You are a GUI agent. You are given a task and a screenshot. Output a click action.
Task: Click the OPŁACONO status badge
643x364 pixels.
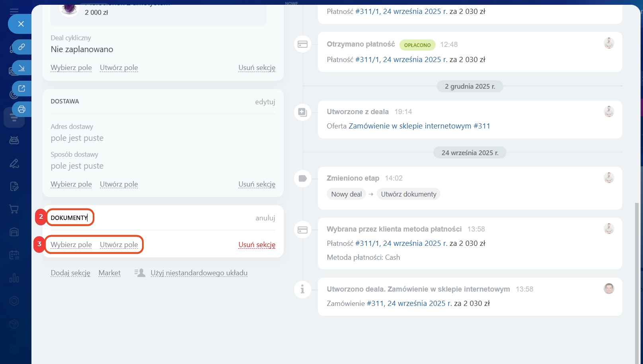(417, 45)
